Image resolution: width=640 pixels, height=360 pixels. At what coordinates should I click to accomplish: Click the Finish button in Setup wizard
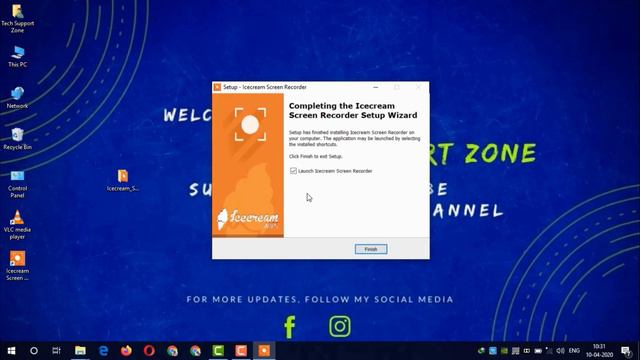tap(371, 249)
